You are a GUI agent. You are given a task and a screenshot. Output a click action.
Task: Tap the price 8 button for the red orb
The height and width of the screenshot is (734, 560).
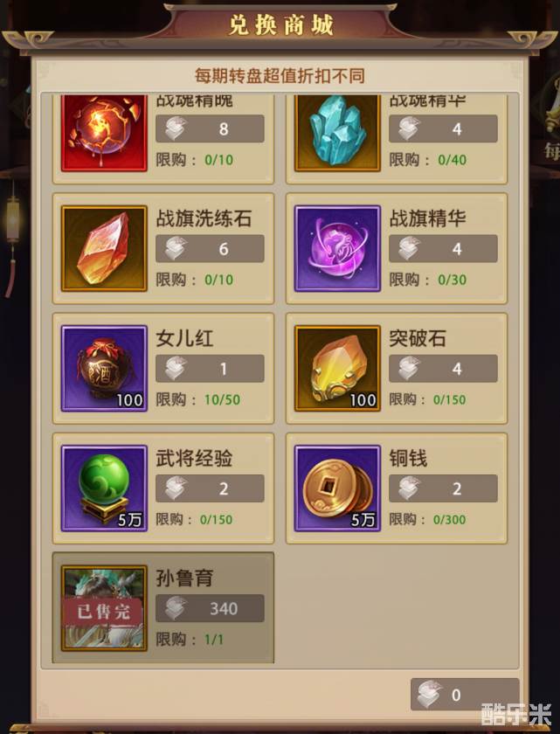coord(210,128)
